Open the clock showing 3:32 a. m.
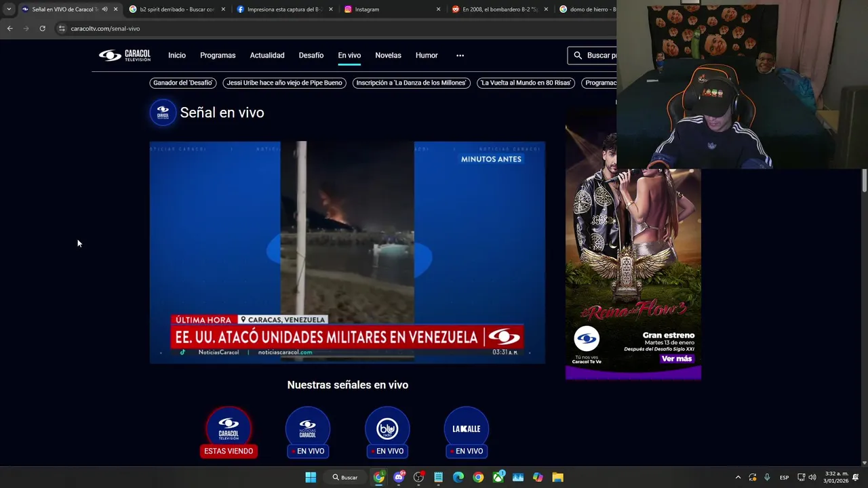Screen dimensions: 868x488 tap(836, 477)
